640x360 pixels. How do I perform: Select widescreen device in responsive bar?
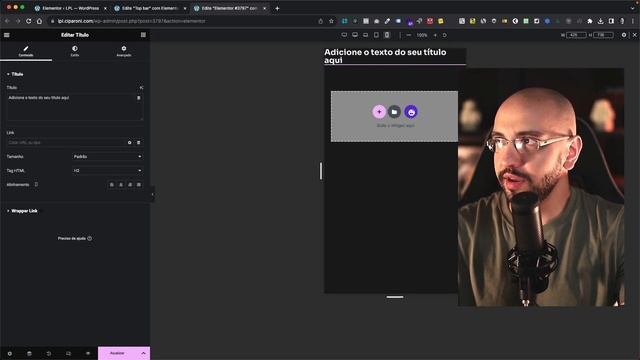(344, 35)
